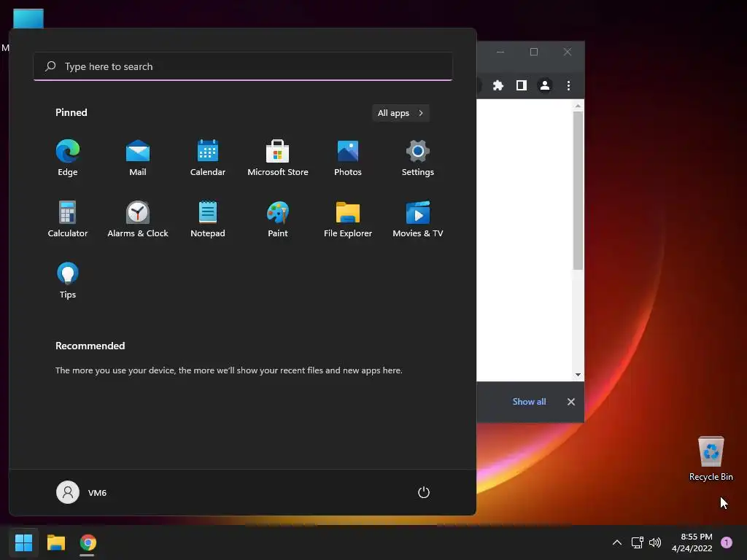Open Settings from the Start menu
The height and width of the screenshot is (560, 747).
[418, 158]
